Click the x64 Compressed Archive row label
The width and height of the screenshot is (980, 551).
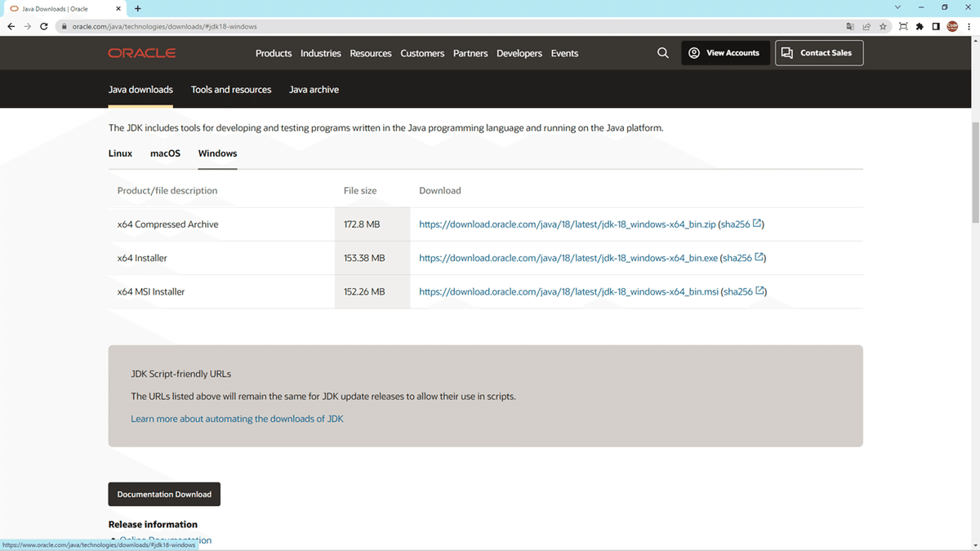pos(167,224)
